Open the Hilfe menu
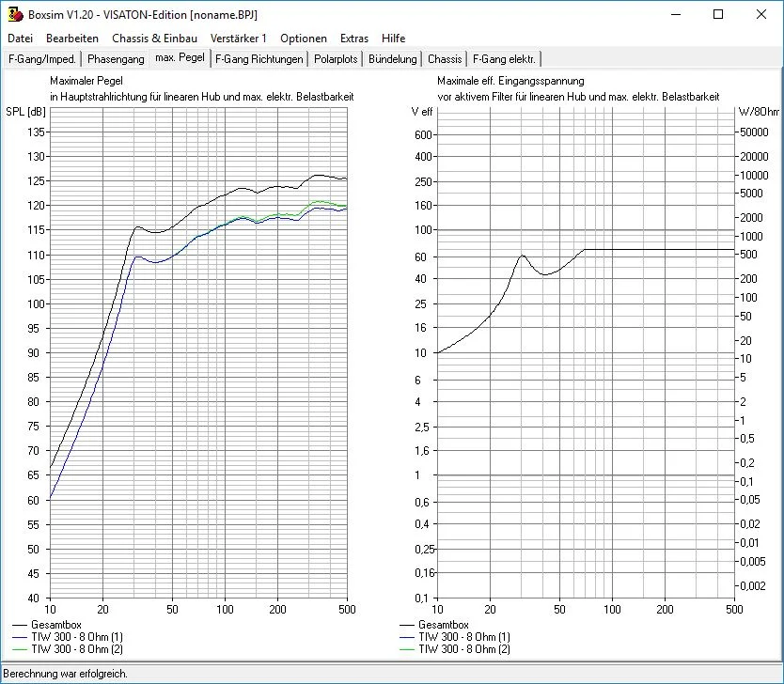This screenshot has height=684, width=784. tap(394, 39)
